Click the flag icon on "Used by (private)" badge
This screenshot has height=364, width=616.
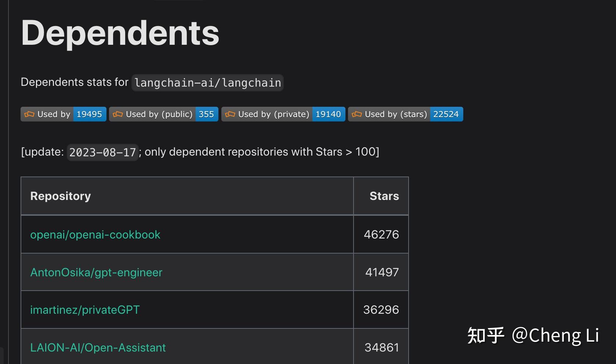click(231, 114)
